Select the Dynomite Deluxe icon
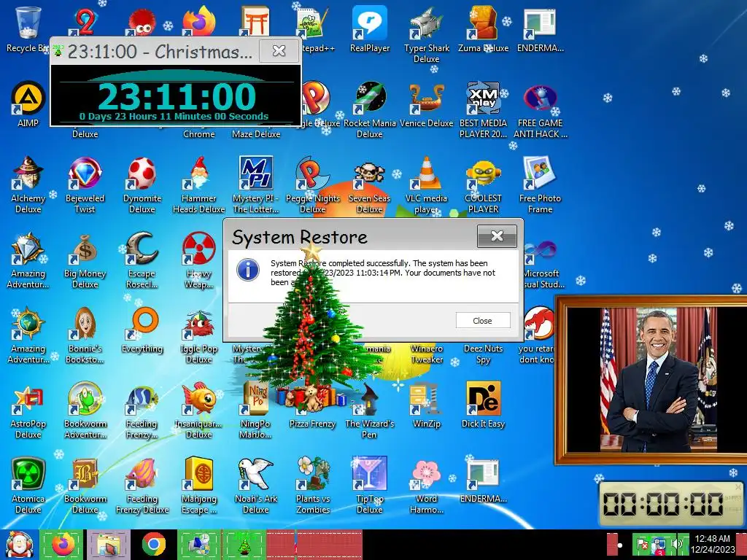Image resolution: width=747 pixels, height=560 pixels. pos(142,184)
